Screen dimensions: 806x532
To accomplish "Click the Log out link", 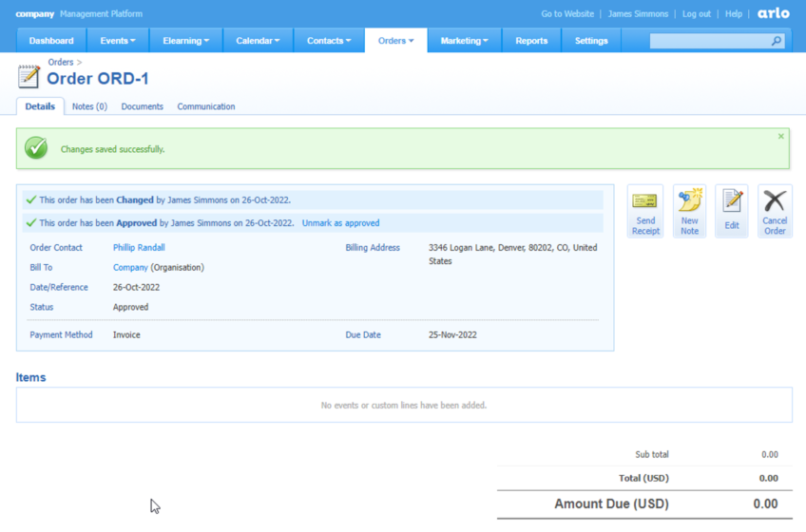I will click(696, 14).
